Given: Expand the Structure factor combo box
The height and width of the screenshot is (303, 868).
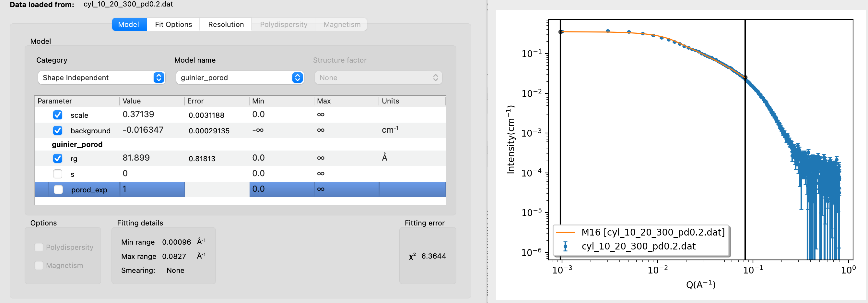Looking at the screenshot, I should [x=378, y=78].
